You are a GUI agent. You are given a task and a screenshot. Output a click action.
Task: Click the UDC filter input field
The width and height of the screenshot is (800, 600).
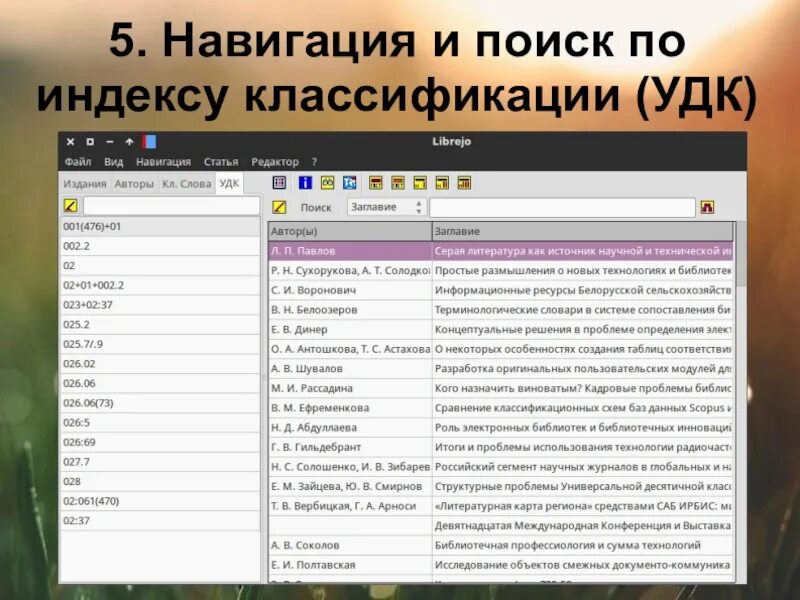pos(171,206)
